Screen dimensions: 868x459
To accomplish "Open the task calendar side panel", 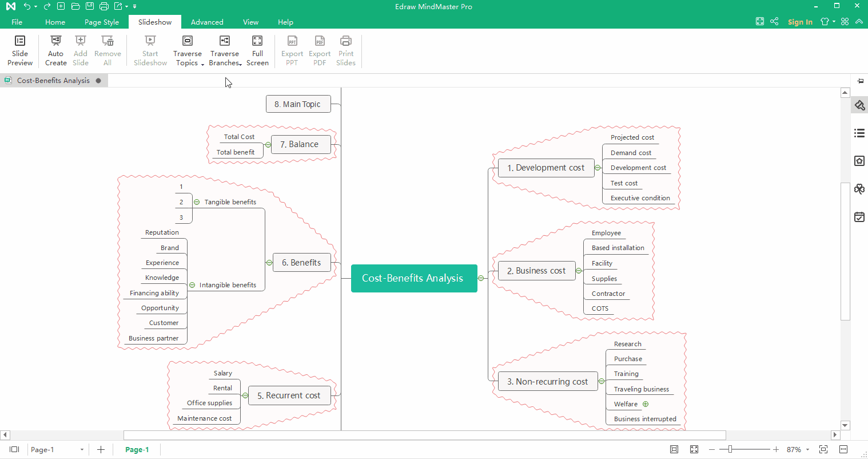I will (x=859, y=217).
